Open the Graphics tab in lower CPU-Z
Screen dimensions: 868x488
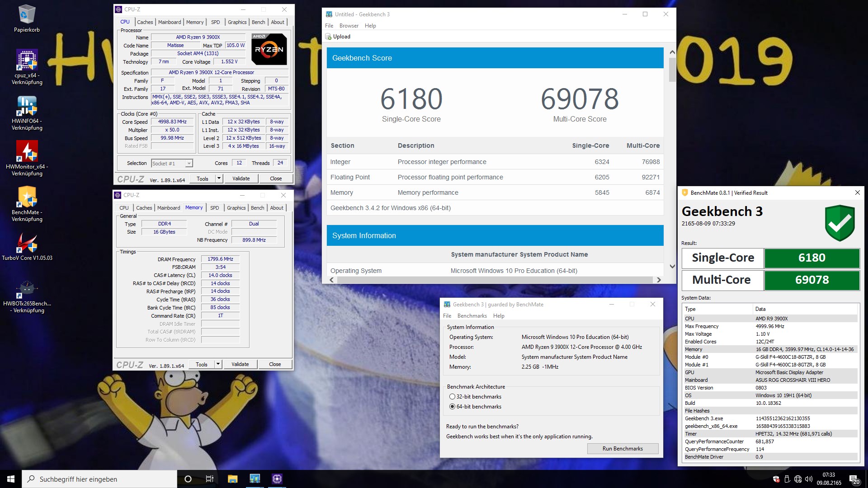click(x=236, y=208)
